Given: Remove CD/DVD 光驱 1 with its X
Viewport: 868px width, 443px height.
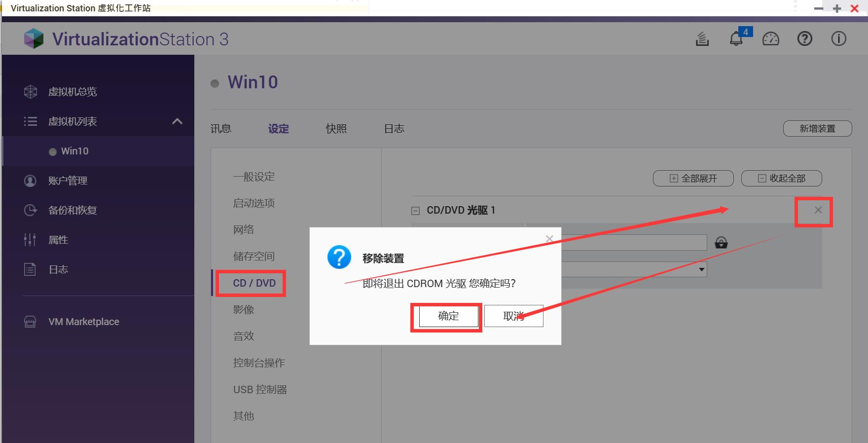Looking at the screenshot, I should coord(818,210).
